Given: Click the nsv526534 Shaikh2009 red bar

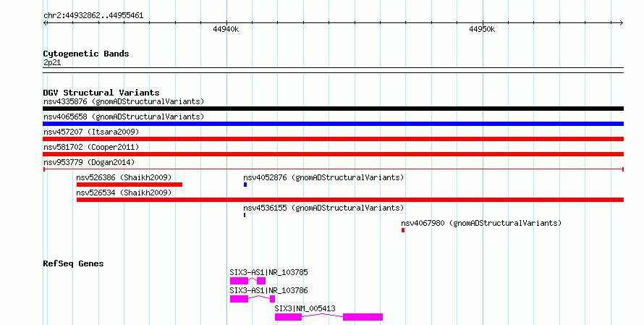Looking at the screenshot, I should 350,200.
